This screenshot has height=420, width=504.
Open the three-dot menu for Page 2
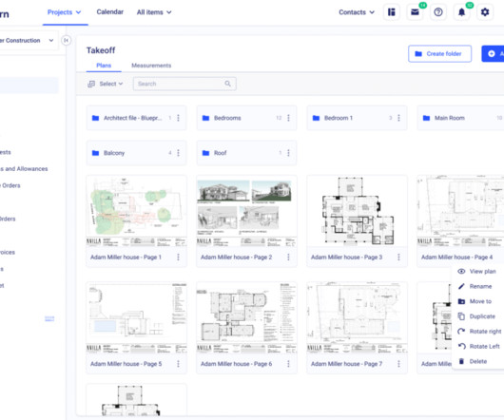point(288,257)
